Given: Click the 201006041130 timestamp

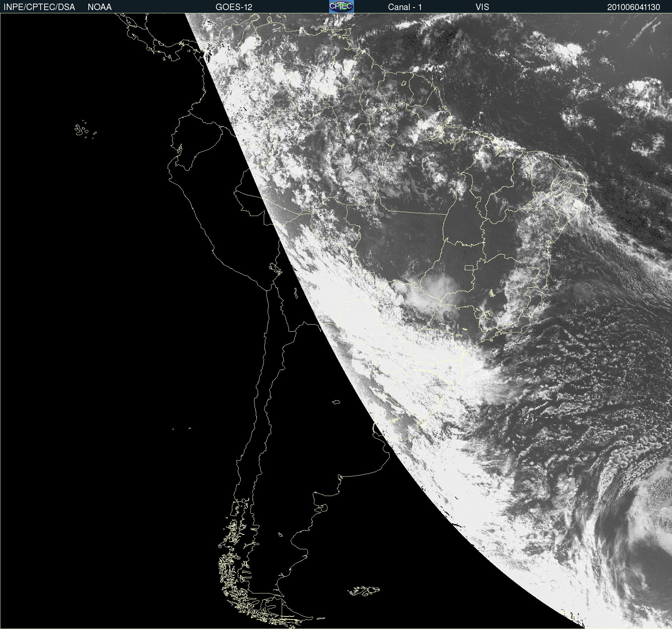Looking at the screenshot, I should pos(634,7).
